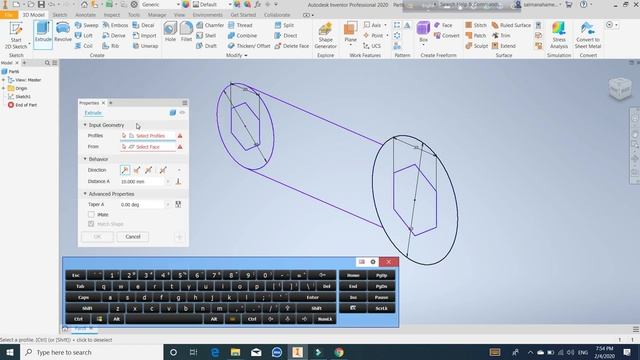The height and width of the screenshot is (360, 640).
Task: Select the Ruled Surface tool
Action: [511, 25]
